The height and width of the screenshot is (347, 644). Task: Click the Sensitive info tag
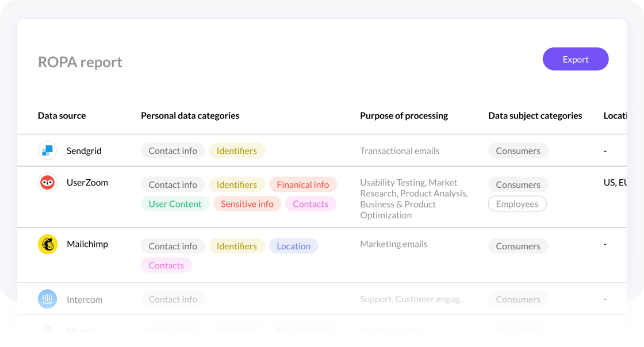(x=247, y=204)
